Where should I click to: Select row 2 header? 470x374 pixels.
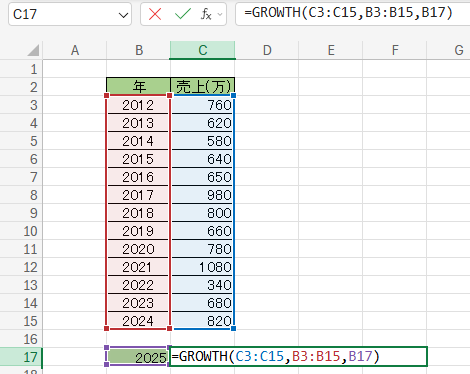pyautogui.click(x=21, y=87)
